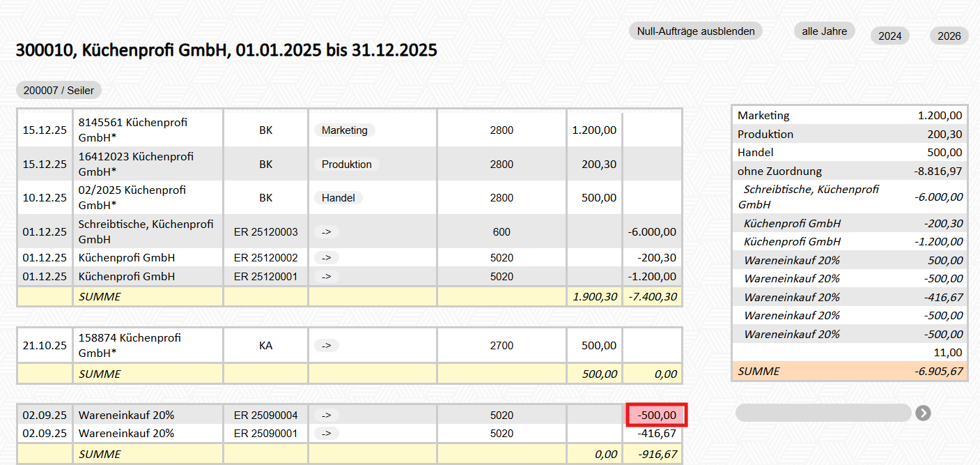Click the Produktion category tag
The height and width of the screenshot is (465, 980).
click(x=346, y=165)
